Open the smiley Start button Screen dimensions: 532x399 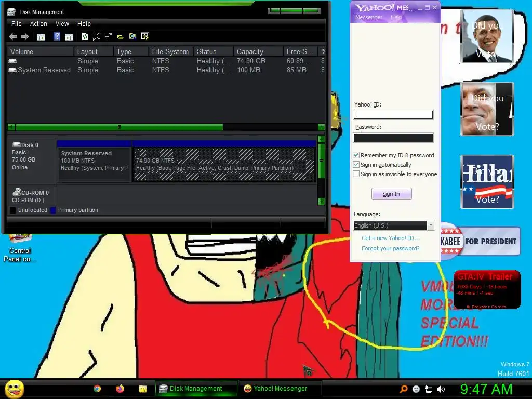15,389
